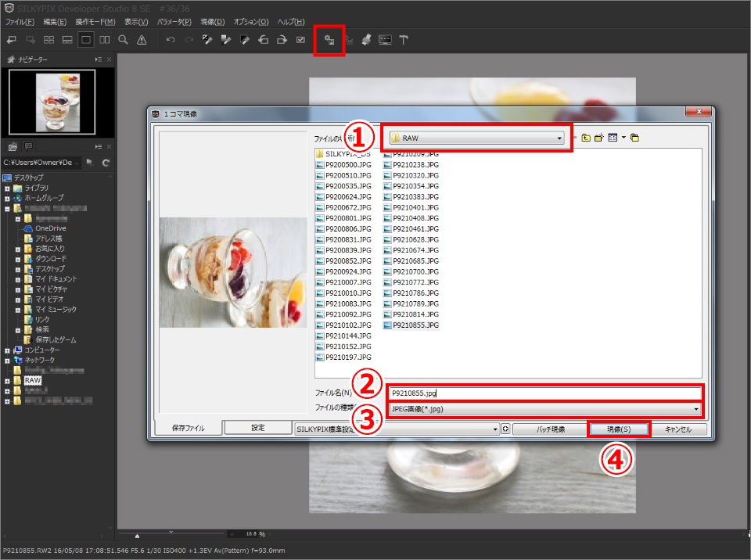Open the パラメータ(P) menu

pyautogui.click(x=174, y=21)
